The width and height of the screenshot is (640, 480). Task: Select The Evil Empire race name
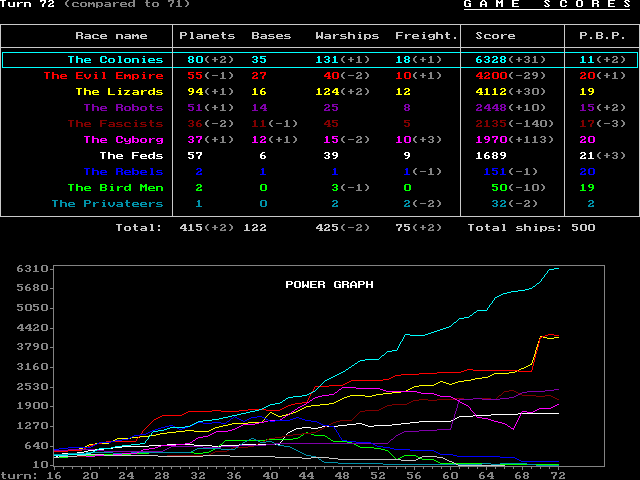104,76
